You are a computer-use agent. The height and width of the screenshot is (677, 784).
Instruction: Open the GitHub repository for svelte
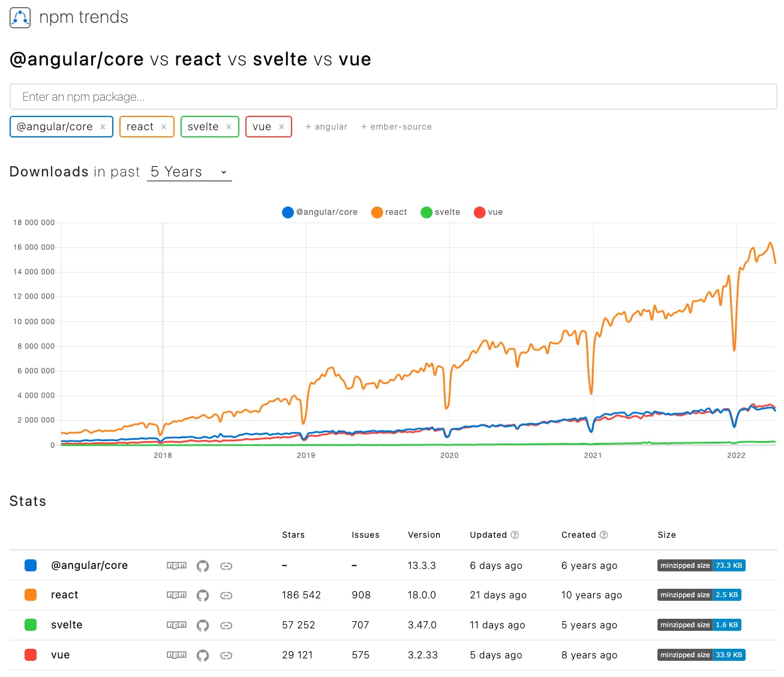(203, 625)
